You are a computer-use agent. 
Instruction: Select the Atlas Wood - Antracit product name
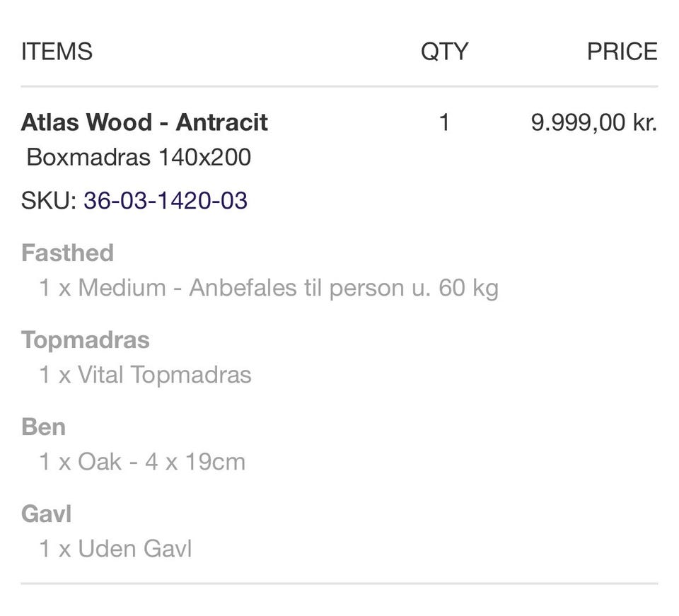[144, 122]
